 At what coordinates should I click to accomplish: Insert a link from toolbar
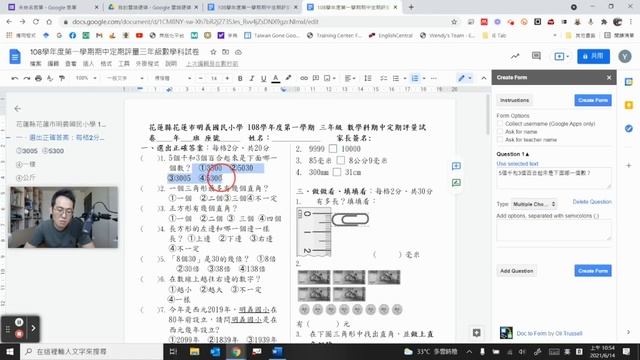pyautogui.click(x=304, y=78)
